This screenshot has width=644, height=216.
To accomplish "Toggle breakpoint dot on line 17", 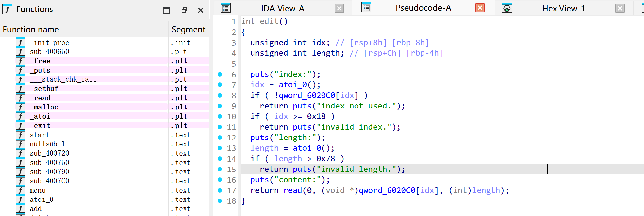I will click(x=220, y=190).
